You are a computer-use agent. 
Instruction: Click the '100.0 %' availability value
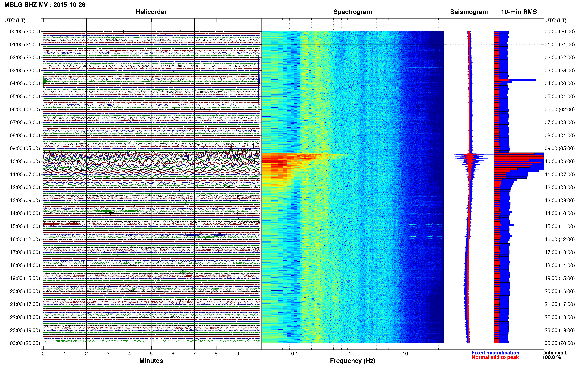coord(551,357)
